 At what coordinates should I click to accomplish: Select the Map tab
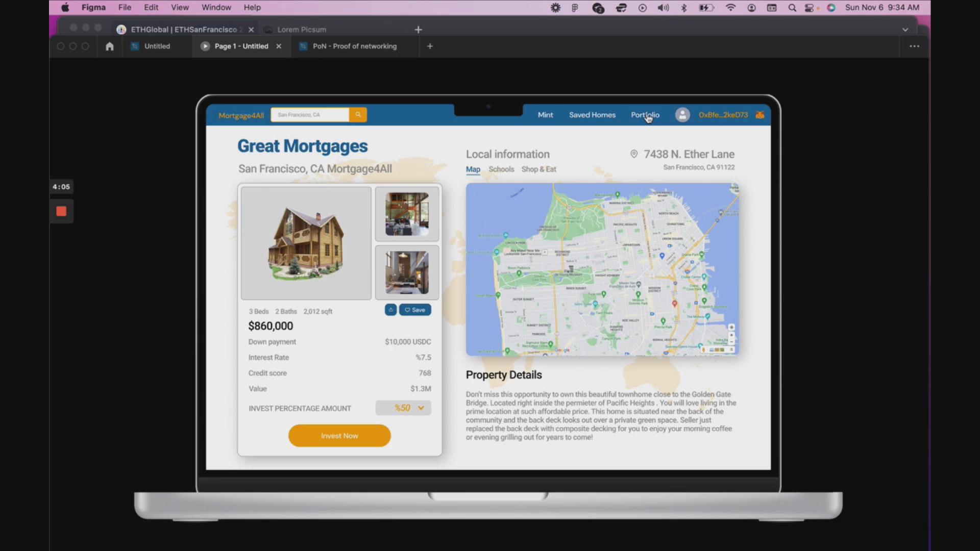[x=473, y=169]
